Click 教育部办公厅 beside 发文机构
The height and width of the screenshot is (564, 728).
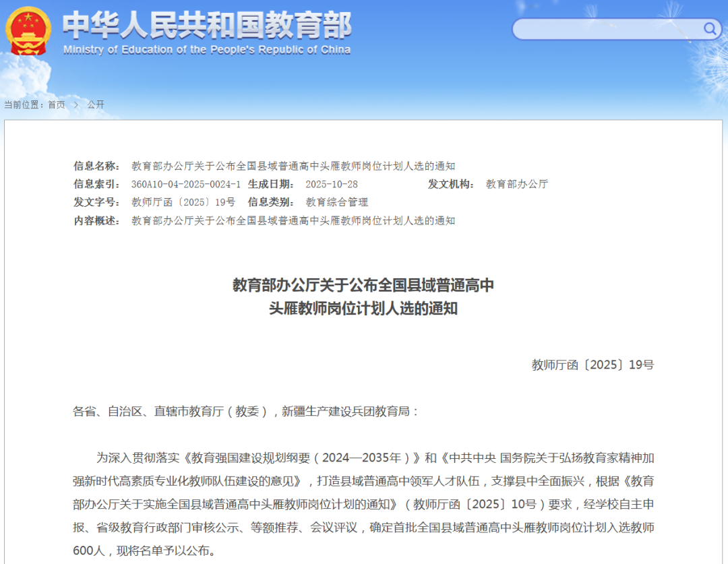click(517, 184)
